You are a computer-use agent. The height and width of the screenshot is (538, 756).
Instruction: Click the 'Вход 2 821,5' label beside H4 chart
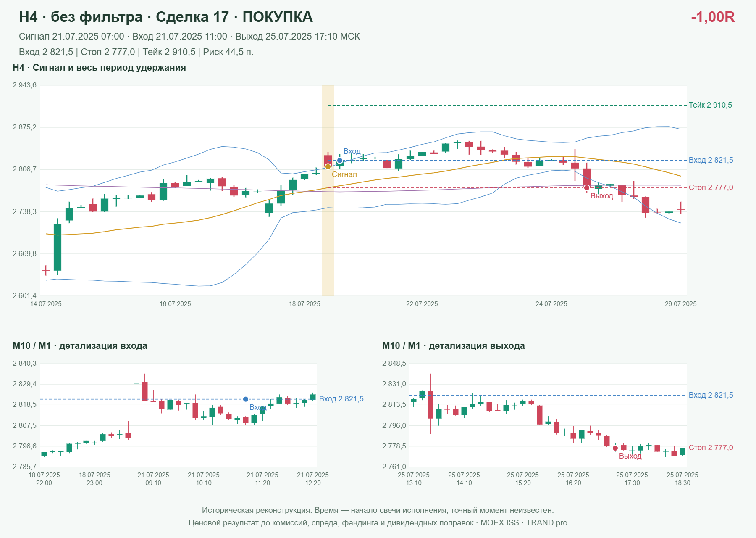click(x=711, y=160)
